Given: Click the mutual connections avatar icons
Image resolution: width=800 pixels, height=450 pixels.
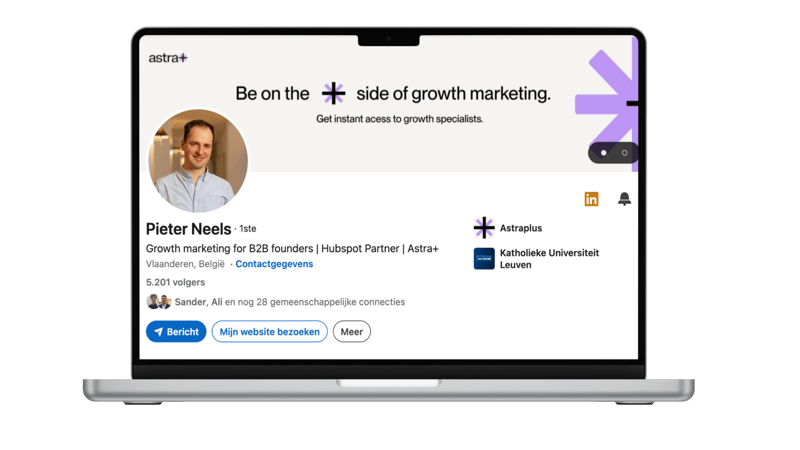Looking at the screenshot, I should tap(158, 302).
